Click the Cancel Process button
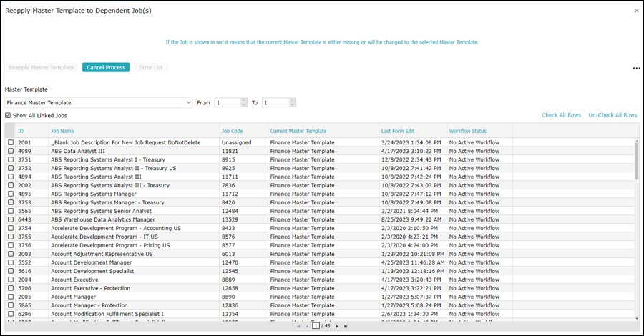The width and height of the screenshot is (644, 336). pos(106,67)
